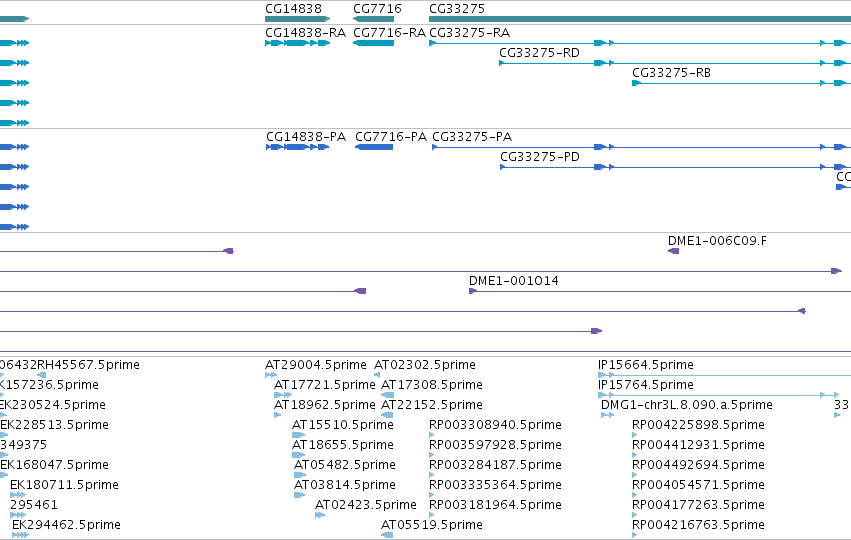Click IP15764.5prime EST label
This screenshot has height=540, width=851.
[x=646, y=385]
